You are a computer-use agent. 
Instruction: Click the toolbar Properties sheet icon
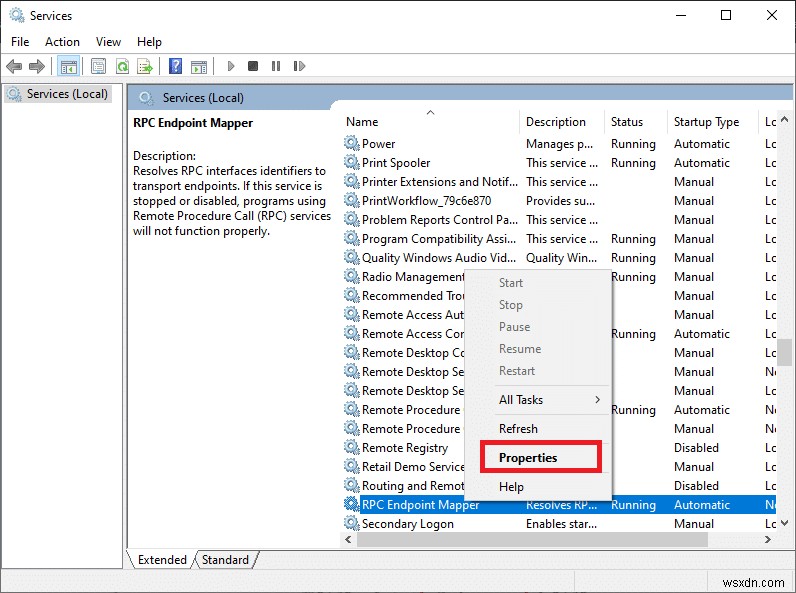98,66
